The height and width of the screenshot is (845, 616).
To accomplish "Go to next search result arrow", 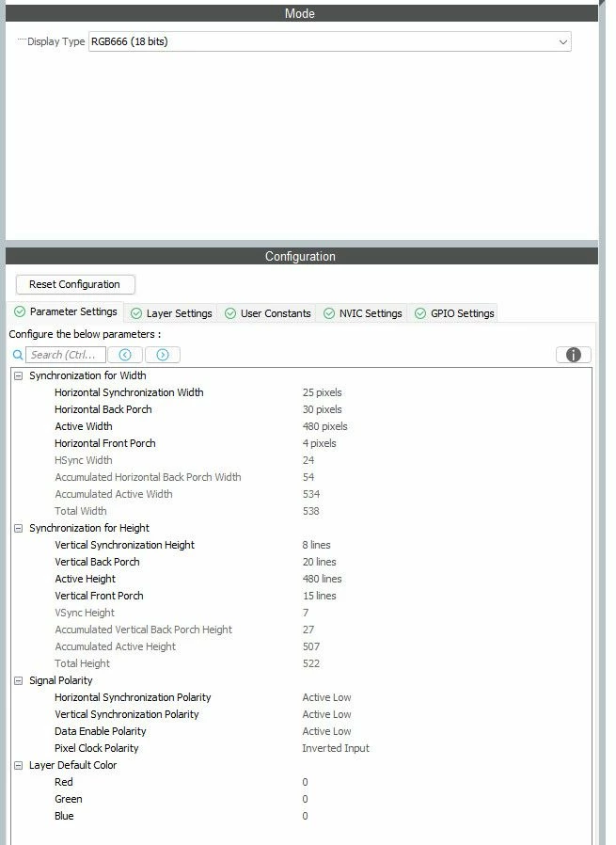I will [x=163, y=355].
